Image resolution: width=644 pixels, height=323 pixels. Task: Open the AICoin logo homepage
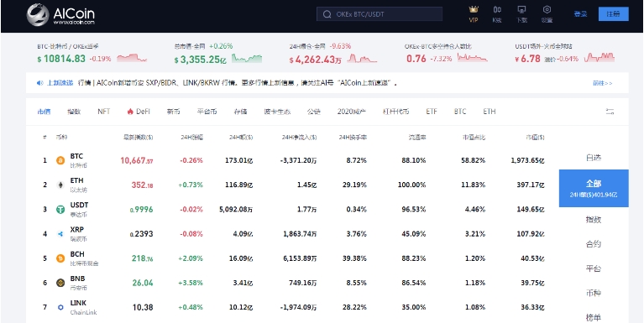point(60,15)
